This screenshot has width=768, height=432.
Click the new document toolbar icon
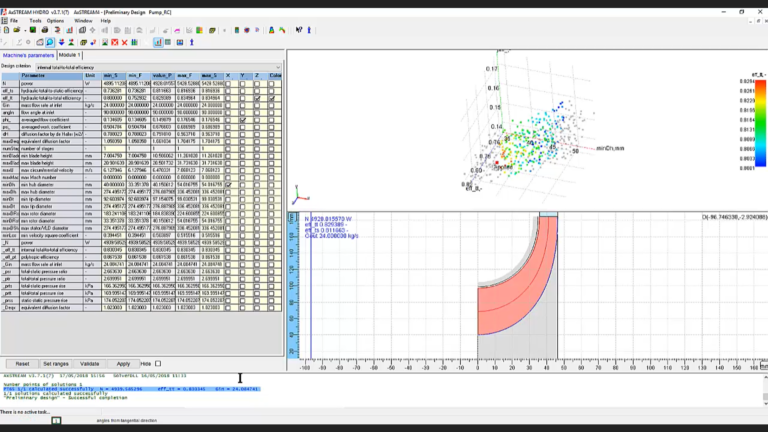[x=6, y=30]
